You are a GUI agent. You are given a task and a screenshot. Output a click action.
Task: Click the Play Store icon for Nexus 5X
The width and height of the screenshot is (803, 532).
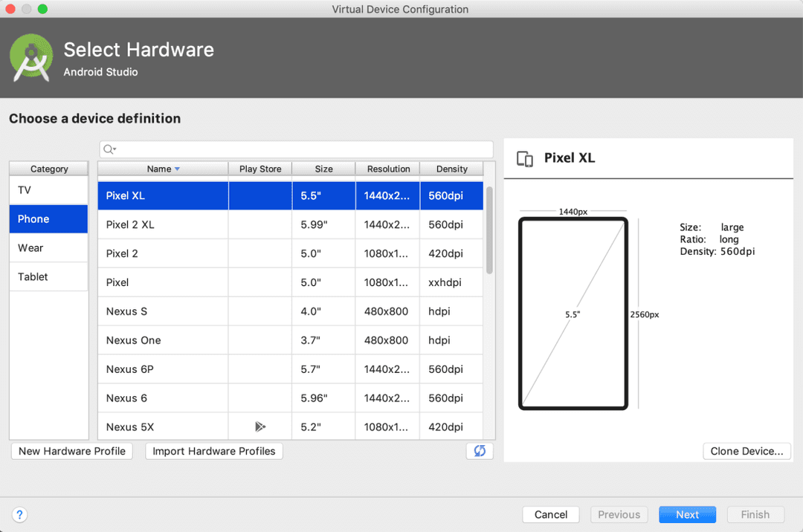[260, 426]
